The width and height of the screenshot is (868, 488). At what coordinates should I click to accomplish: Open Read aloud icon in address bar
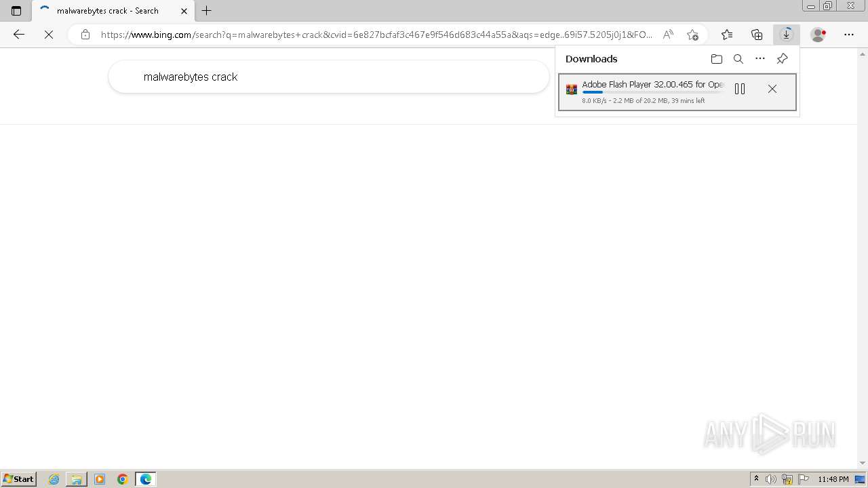668,35
